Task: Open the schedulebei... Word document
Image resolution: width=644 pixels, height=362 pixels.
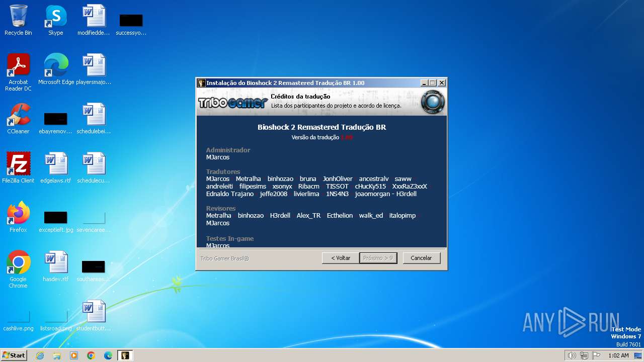Action: point(94,119)
